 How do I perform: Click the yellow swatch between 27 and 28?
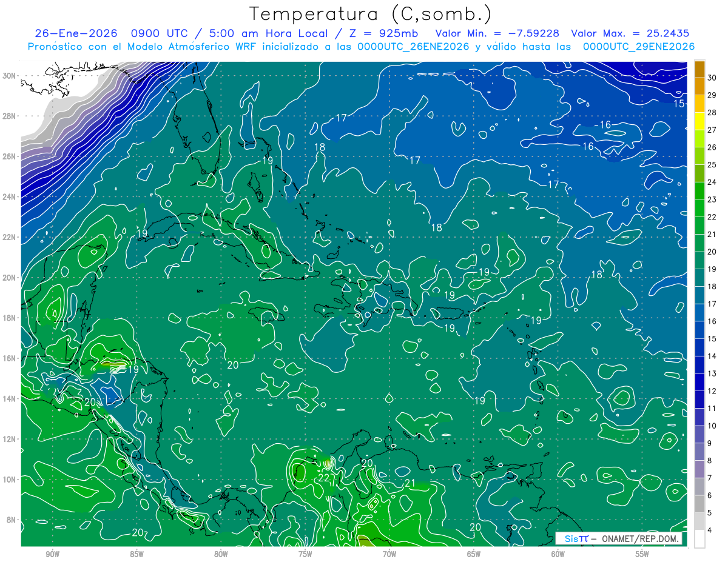[699, 121]
